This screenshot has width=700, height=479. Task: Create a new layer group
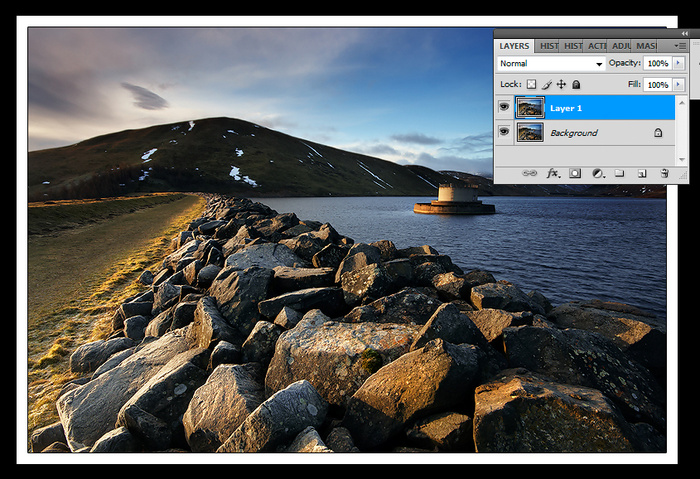tap(619, 173)
